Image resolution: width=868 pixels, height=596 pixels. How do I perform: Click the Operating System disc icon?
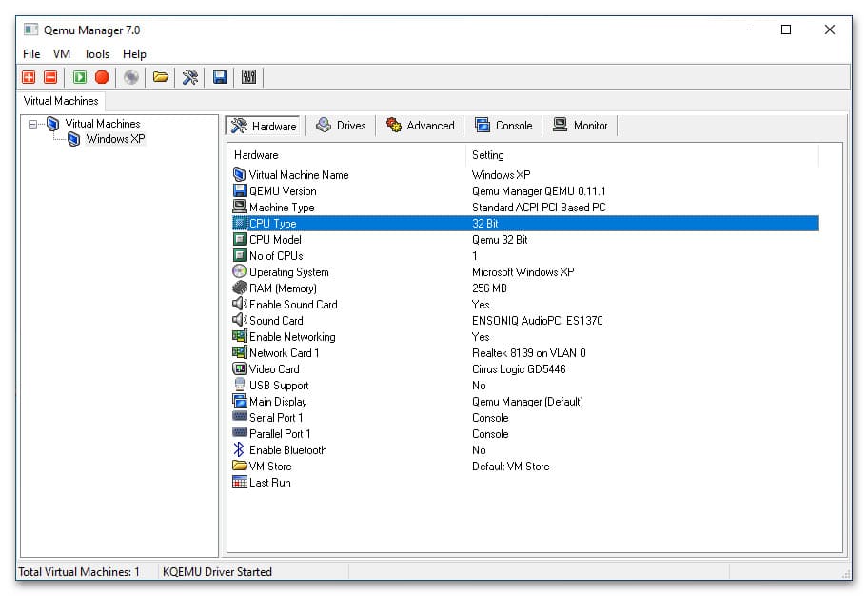[x=239, y=271]
